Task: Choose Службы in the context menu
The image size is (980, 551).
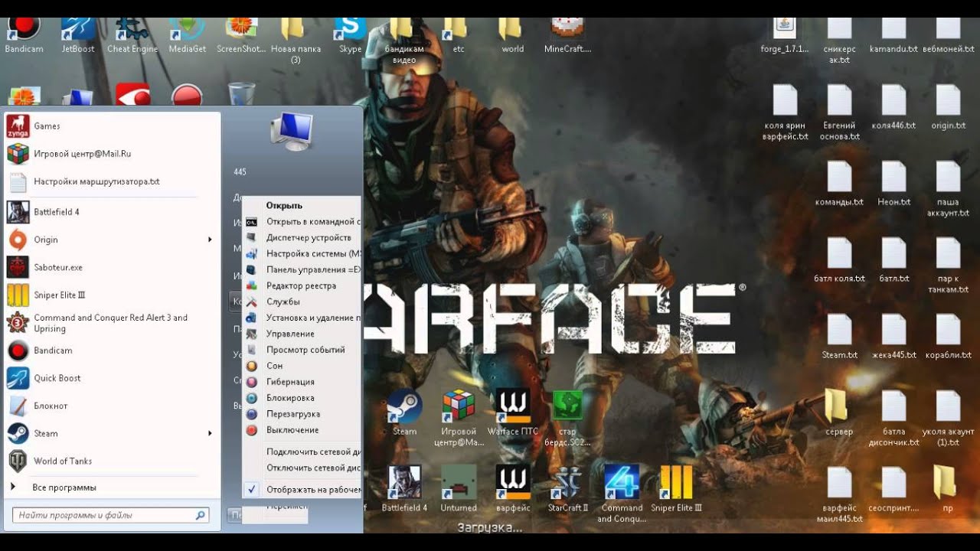Action: 302,302
